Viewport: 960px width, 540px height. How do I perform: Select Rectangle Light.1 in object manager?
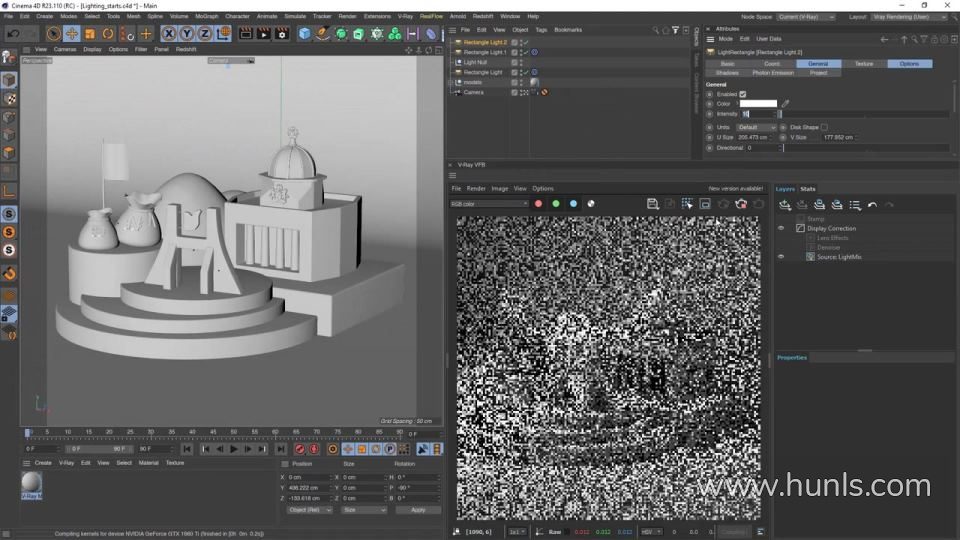click(x=484, y=52)
